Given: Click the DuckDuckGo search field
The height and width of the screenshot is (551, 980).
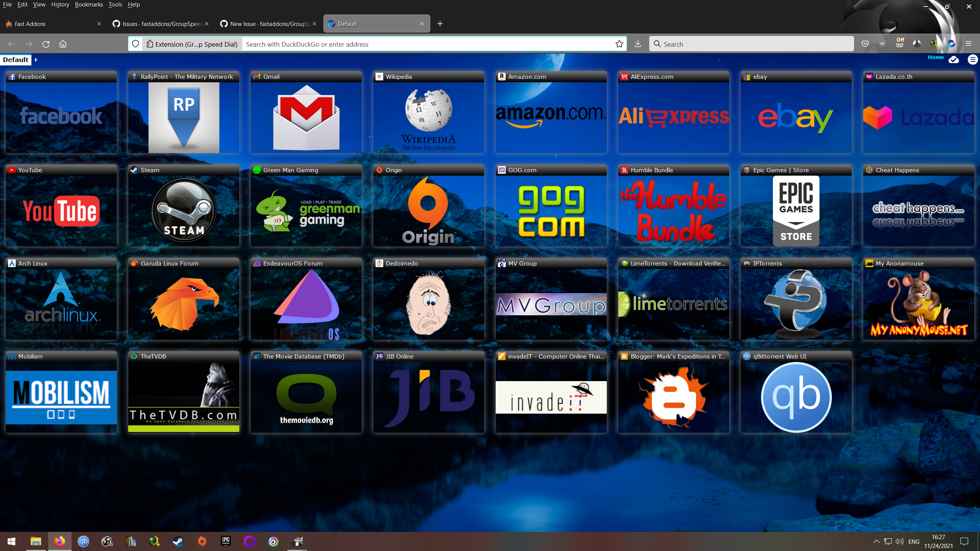Looking at the screenshot, I should pyautogui.click(x=421, y=44).
